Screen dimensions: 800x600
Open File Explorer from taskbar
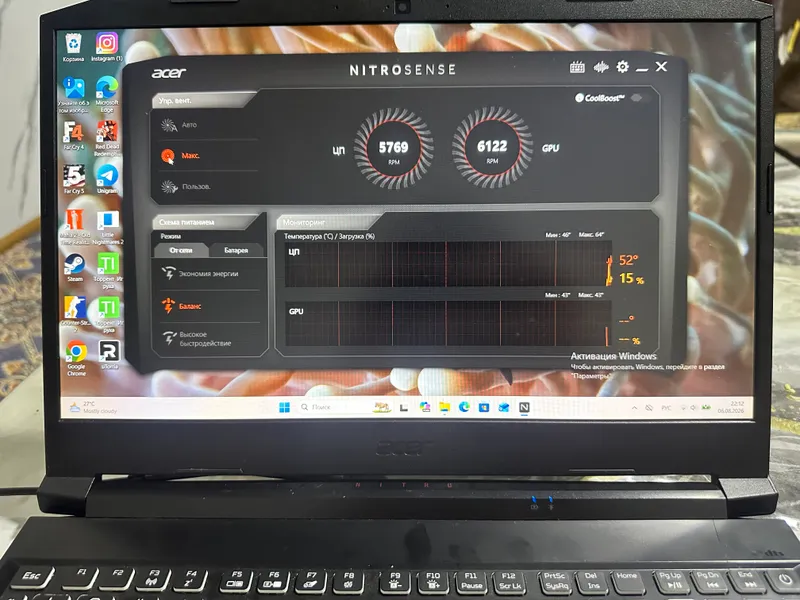click(444, 407)
